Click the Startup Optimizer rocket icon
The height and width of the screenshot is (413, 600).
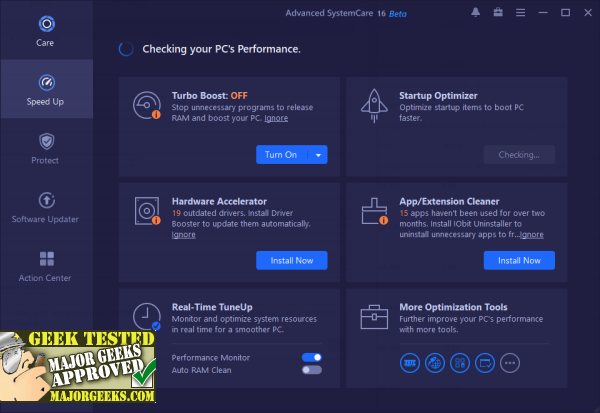(x=374, y=106)
